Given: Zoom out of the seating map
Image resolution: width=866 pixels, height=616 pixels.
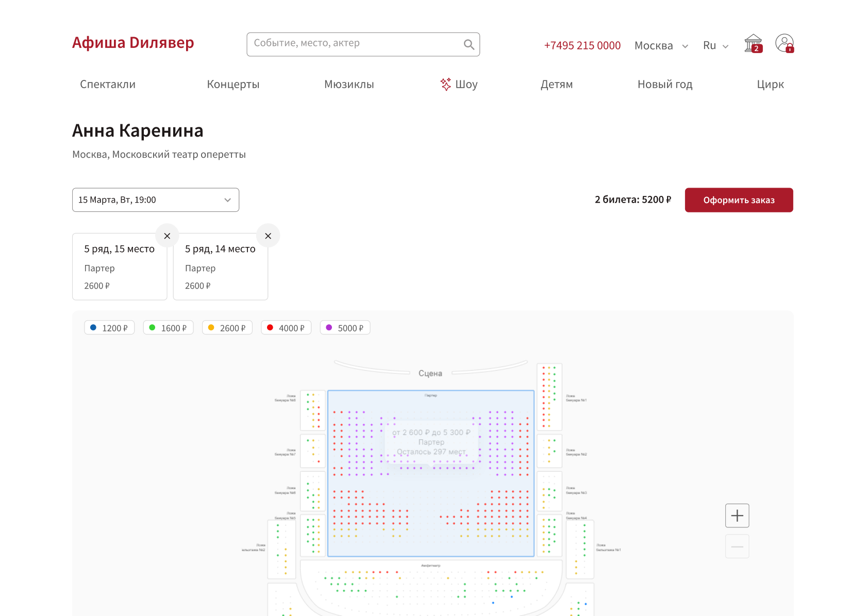Looking at the screenshot, I should coord(737,546).
